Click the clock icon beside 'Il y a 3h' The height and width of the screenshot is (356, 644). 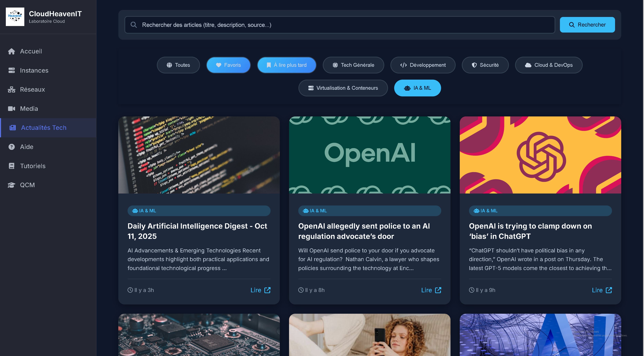tap(130, 290)
